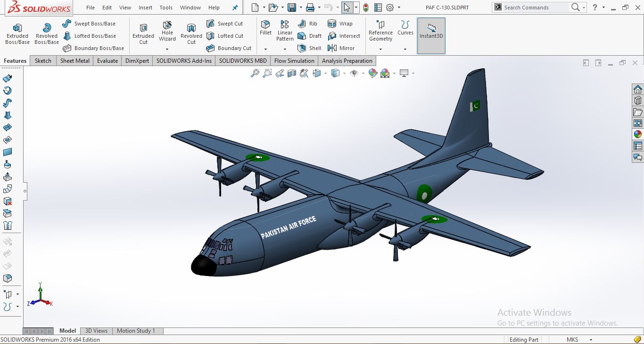
Task: Click the Appearances color ball in task pane
Action: point(638,134)
